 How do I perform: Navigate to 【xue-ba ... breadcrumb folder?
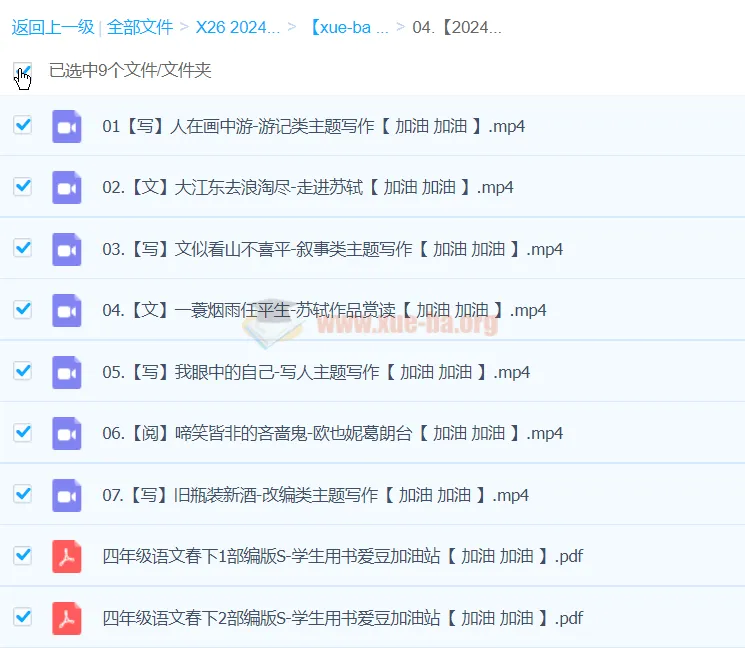pyautogui.click(x=348, y=27)
